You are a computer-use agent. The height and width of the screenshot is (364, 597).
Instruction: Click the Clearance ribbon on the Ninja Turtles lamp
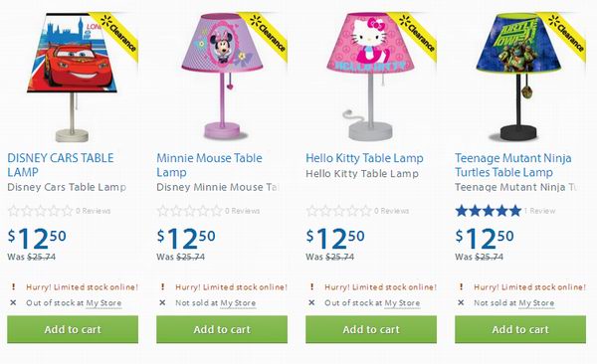pyautogui.click(x=566, y=33)
